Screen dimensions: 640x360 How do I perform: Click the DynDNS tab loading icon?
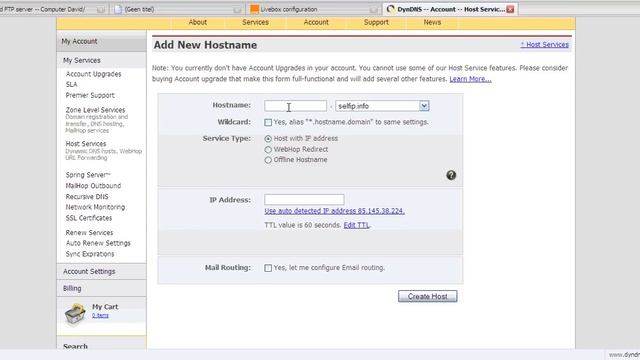pos(391,9)
